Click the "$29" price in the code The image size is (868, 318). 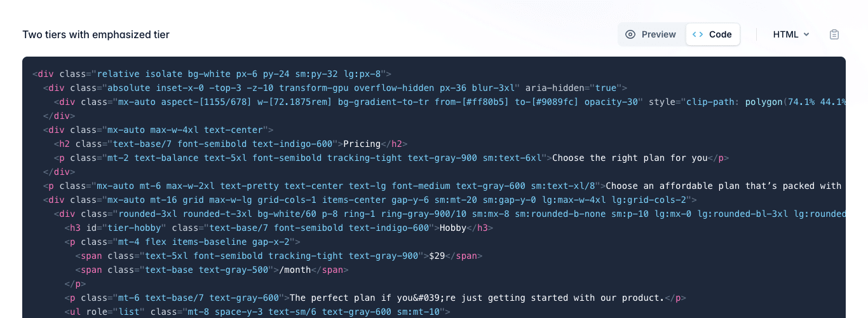[437, 256]
